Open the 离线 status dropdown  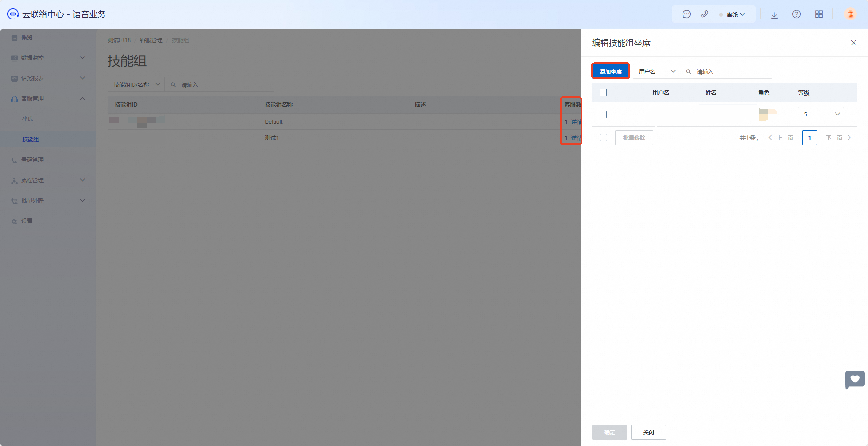point(732,15)
